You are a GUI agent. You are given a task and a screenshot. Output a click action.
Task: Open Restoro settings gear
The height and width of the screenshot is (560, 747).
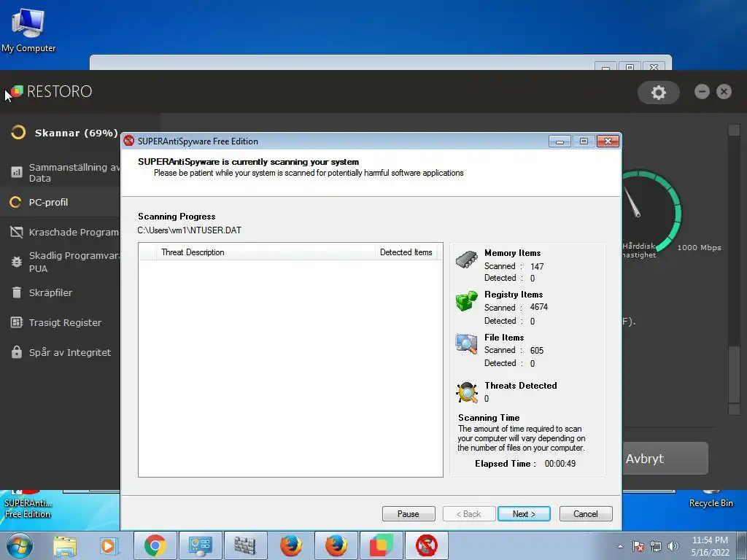(659, 93)
